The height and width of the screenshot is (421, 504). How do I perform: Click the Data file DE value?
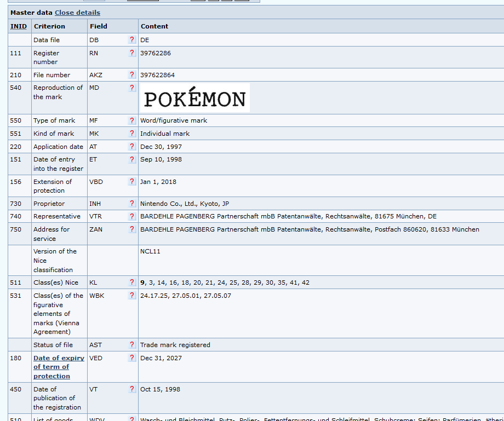145,40
